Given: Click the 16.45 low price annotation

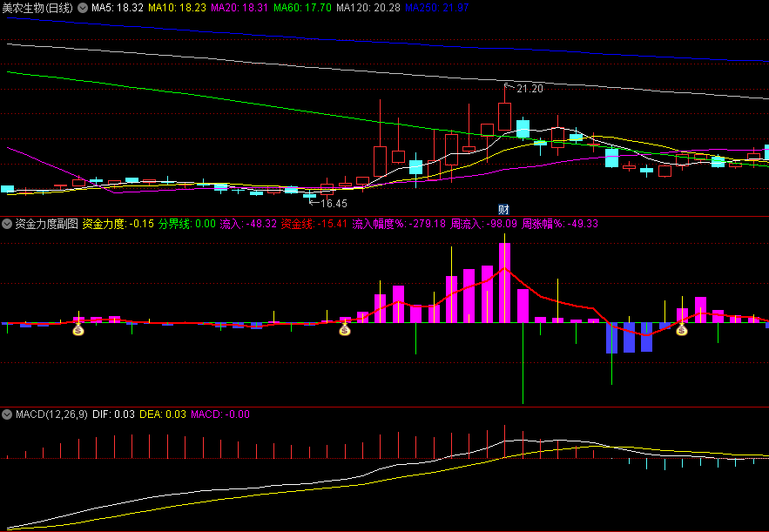Looking at the screenshot, I should pos(334,203).
